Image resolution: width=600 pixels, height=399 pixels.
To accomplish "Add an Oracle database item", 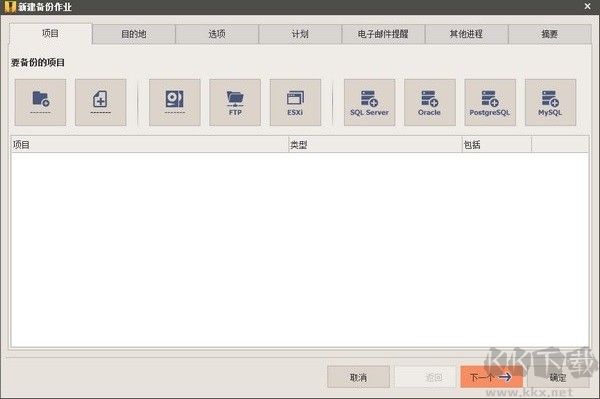I will coord(430,103).
